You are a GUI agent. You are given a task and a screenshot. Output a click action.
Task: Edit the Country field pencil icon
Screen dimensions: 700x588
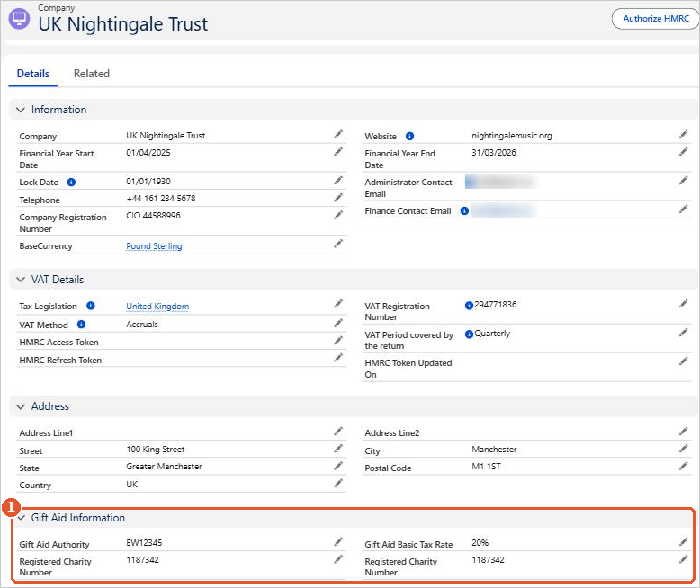(338, 483)
